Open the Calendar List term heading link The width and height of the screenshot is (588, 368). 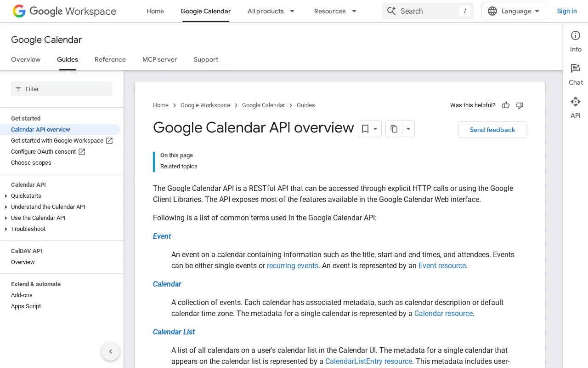[x=174, y=332]
